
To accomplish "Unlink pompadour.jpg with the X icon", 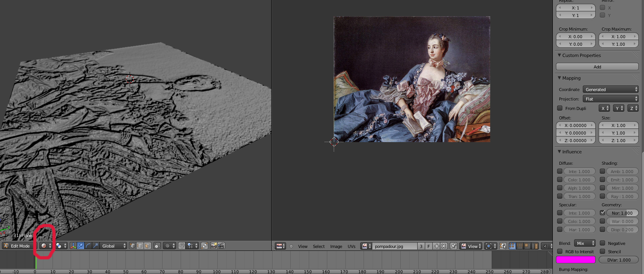I will [444, 246].
